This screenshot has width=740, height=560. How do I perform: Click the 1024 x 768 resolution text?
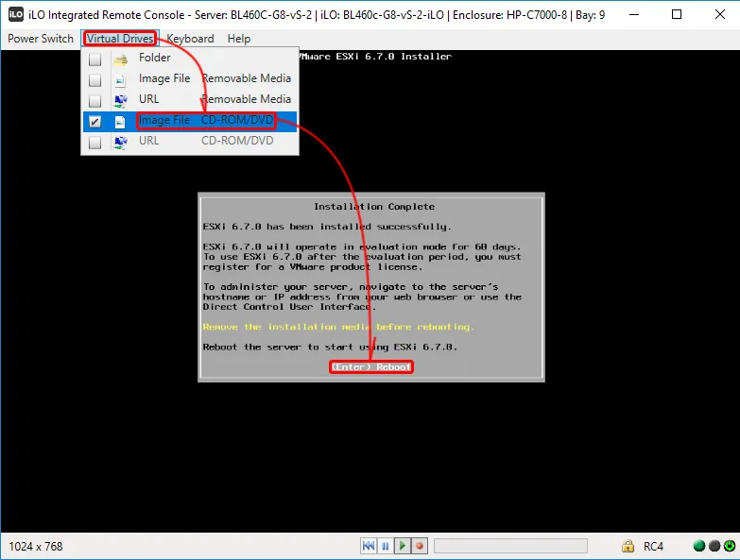pyautogui.click(x=36, y=547)
